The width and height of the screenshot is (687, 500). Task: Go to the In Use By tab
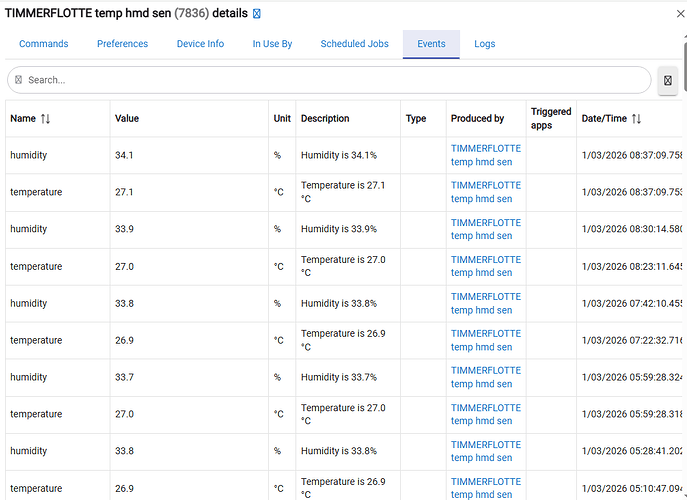pyautogui.click(x=272, y=44)
